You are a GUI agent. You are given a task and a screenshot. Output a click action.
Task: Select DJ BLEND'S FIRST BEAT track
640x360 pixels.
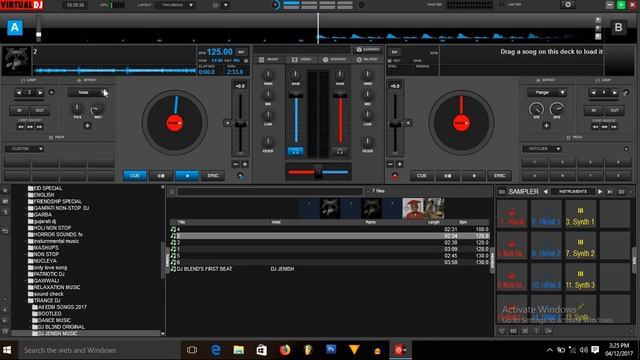[330, 269]
